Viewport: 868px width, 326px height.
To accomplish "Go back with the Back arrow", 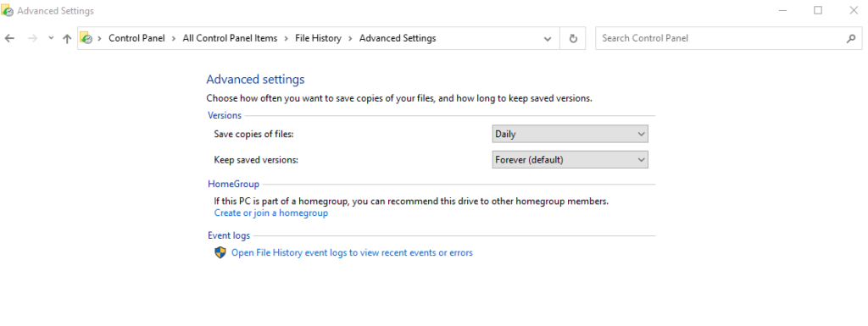I will [x=8, y=38].
